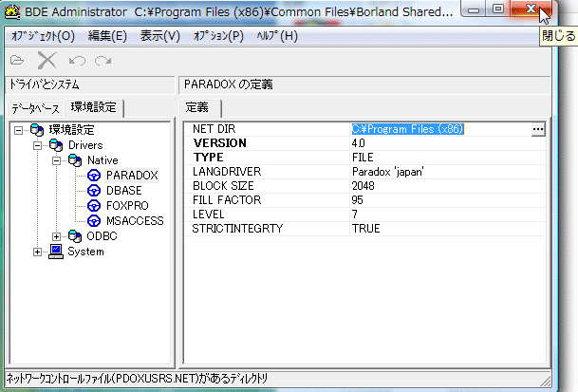Click the ODBC node database icon
Viewport: 578px width, 392px height.
tap(75, 236)
